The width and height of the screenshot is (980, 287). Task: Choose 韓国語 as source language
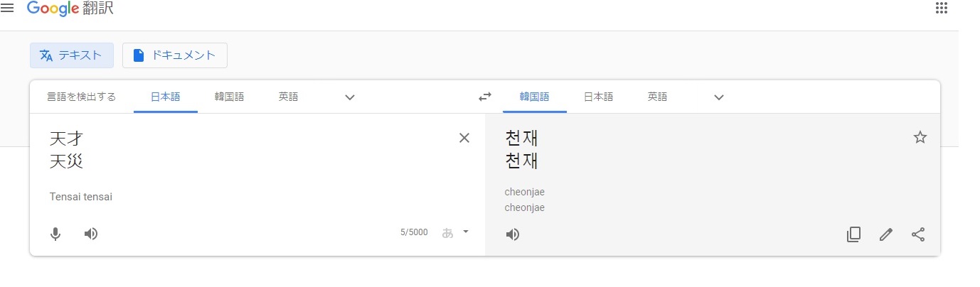pyautogui.click(x=229, y=97)
